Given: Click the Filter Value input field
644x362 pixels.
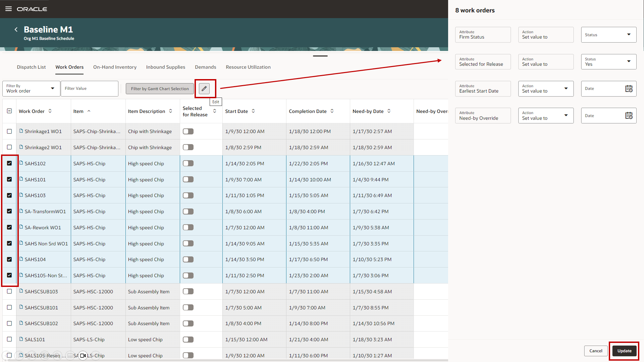Looking at the screenshot, I should (x=90, y=88).
